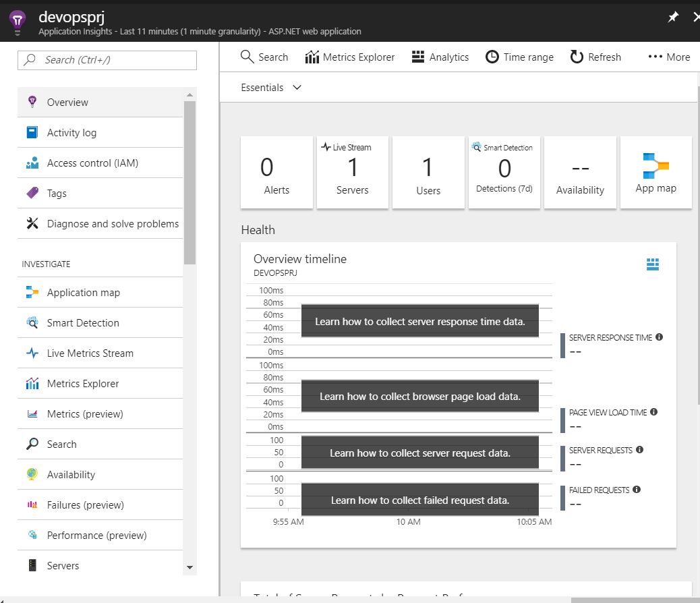
Task: Pin the devopsprj blade to dashboard
Action: point(673,18)
